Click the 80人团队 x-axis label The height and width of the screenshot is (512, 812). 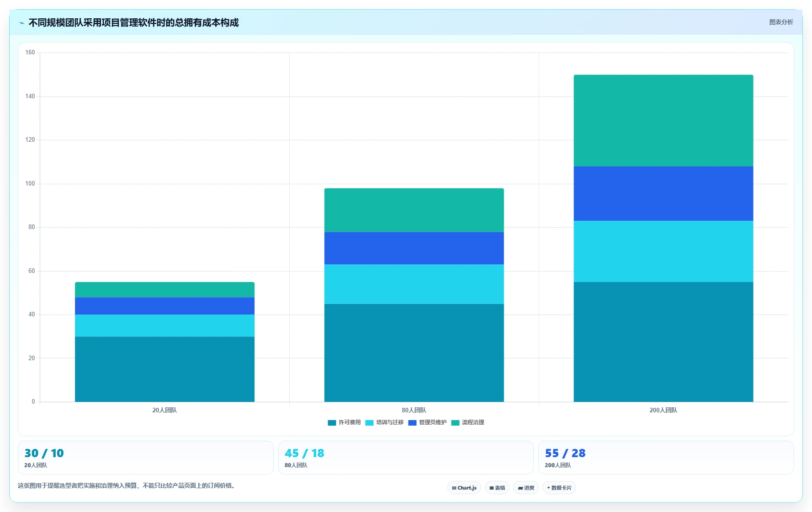tap(414, 410)
